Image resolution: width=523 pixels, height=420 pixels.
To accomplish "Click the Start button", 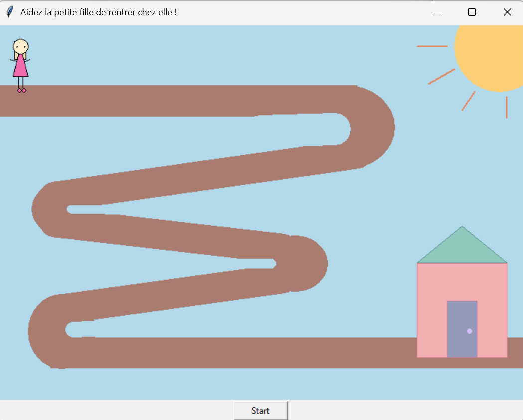I will [260, 411].
